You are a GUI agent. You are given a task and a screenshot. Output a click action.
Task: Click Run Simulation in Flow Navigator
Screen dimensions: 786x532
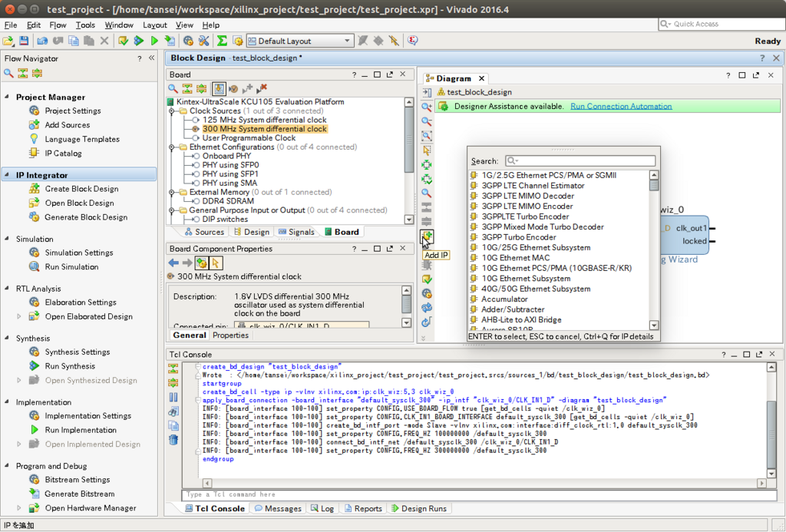coord(71,266)
